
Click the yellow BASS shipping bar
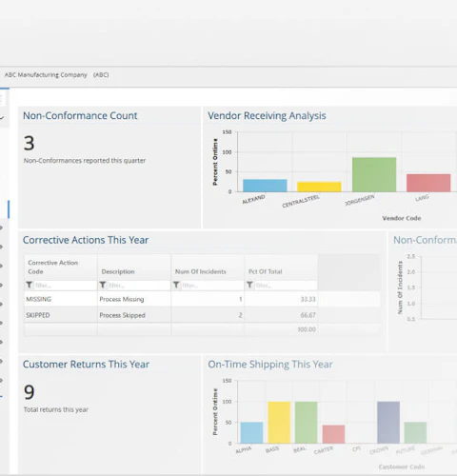[279, 423]
